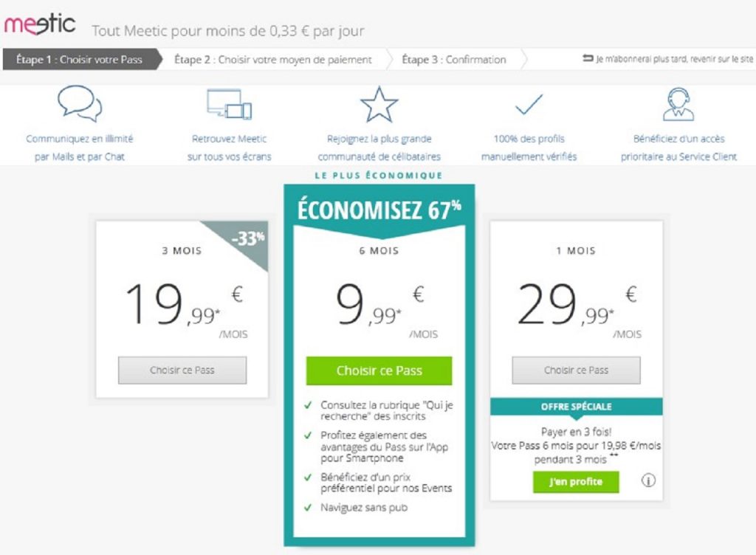The image size is (756, 555).
Task: Click the ÉCONOMISEZ 67% banner
Action: (x=379, y=210)
